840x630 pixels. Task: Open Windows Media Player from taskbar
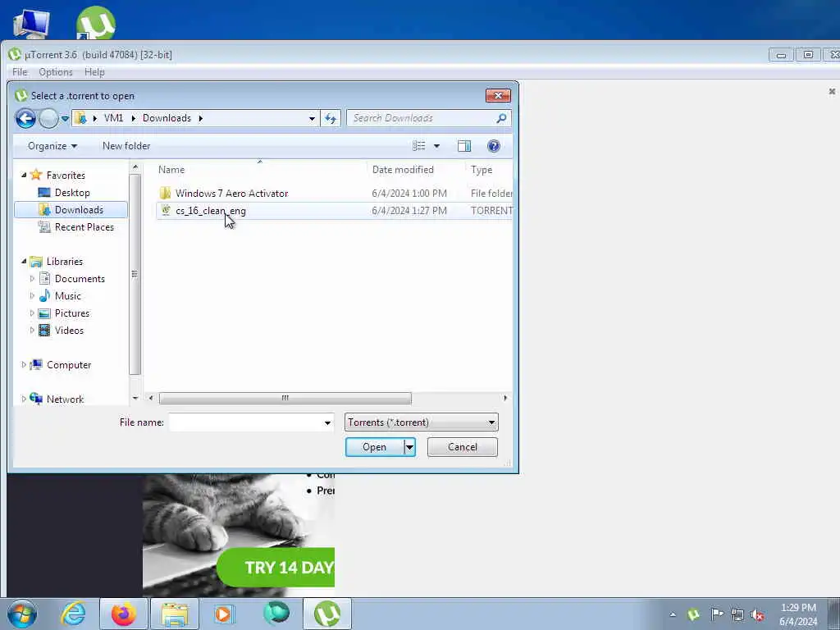(224, 614)
